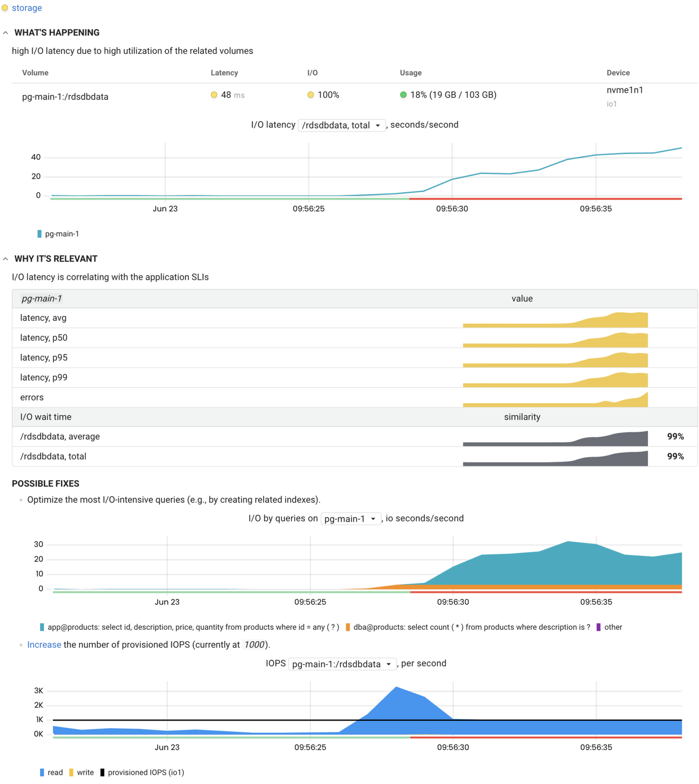Open the I/O by queries pg-main-1 dropdown

(x=350, y=519)
